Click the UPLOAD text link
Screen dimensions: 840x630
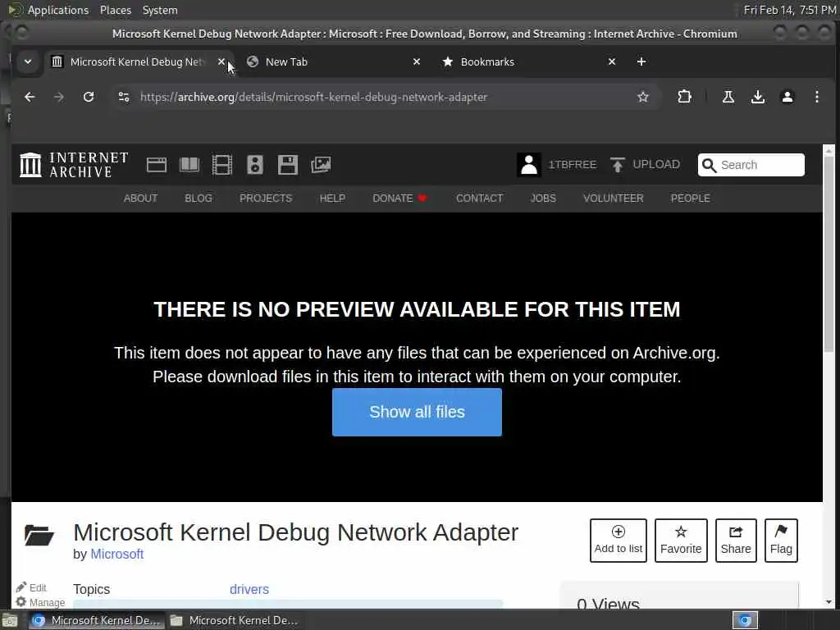tap(656, 164)
